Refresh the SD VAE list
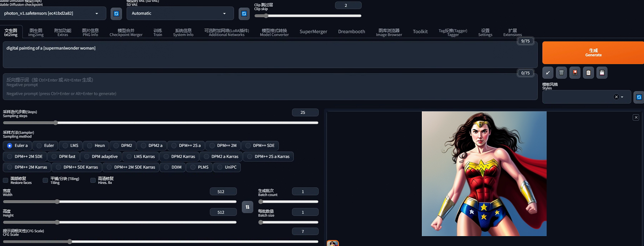 point(244,14)
